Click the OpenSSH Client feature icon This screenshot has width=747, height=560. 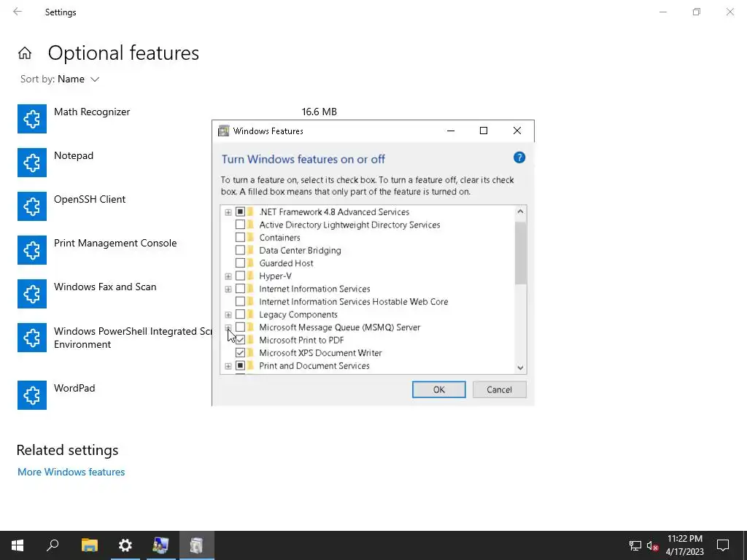[x=32, y=206]
